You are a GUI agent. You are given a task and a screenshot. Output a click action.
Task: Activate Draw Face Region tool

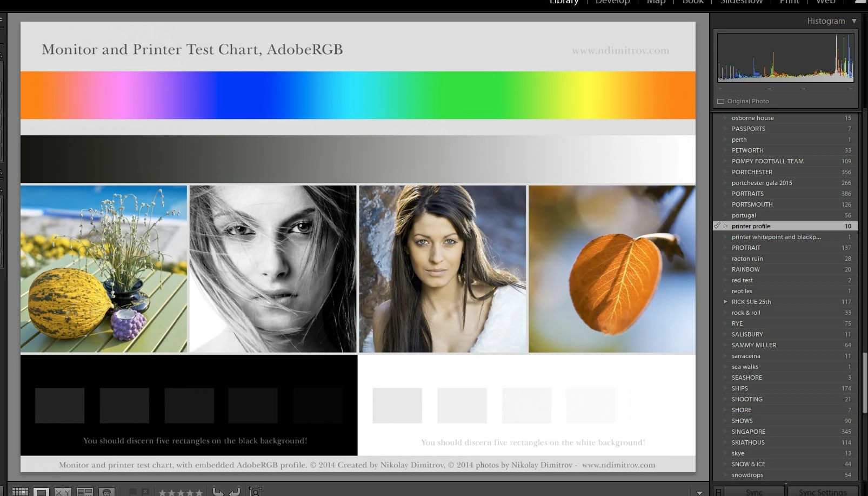(x=255, y=492)
